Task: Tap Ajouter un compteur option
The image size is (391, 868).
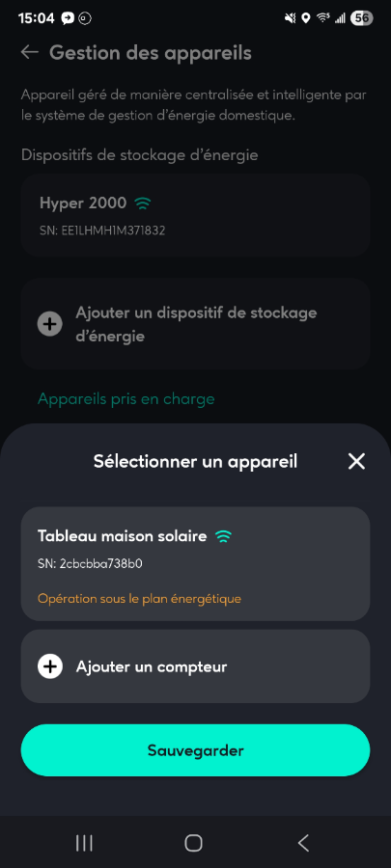Action: 195,666
